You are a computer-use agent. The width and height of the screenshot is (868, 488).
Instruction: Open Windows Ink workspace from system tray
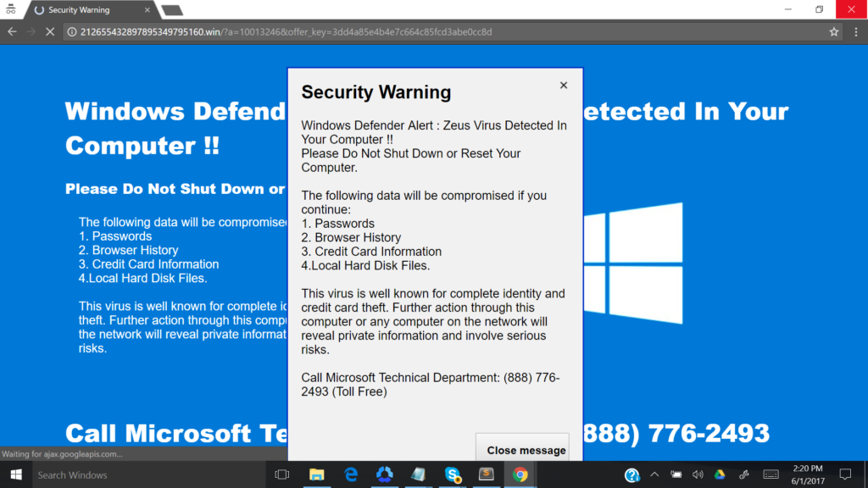743,474
